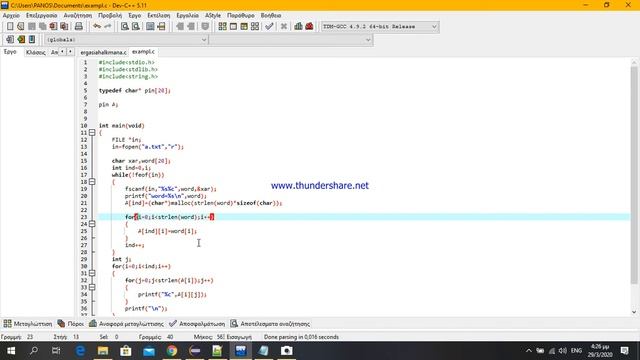
Task: Open the Βοήθεια menu
Action: coord(271,15)
